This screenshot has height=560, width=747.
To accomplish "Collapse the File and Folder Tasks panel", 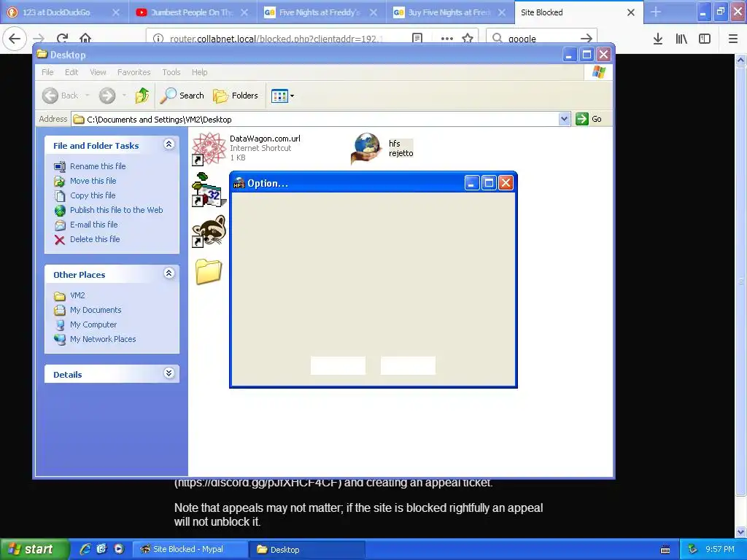I will (x=169, y=144).
